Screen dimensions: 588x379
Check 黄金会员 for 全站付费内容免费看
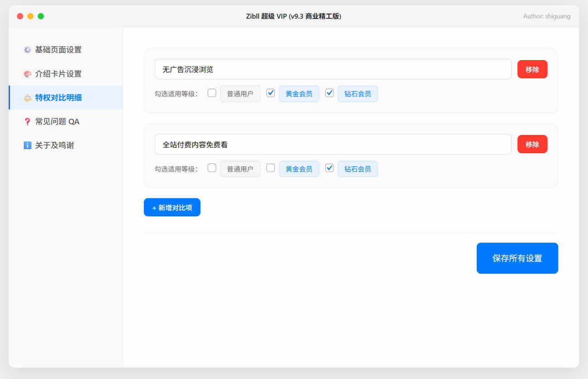tap(270, 168)
